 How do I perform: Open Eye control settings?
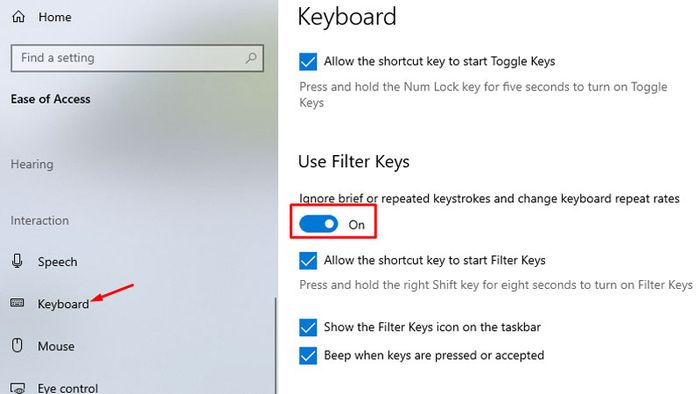coord(68,388)
